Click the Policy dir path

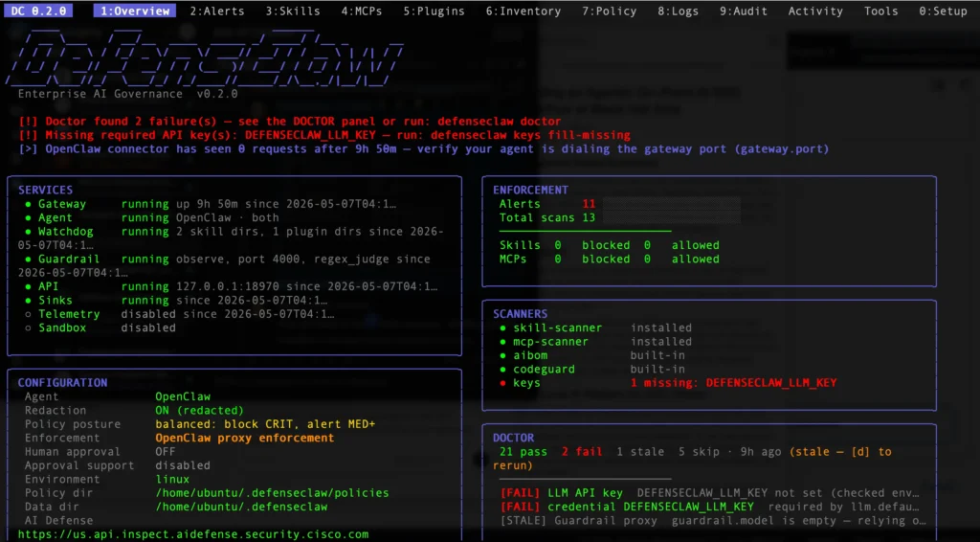pyautogui.click(x=272, y=492)
